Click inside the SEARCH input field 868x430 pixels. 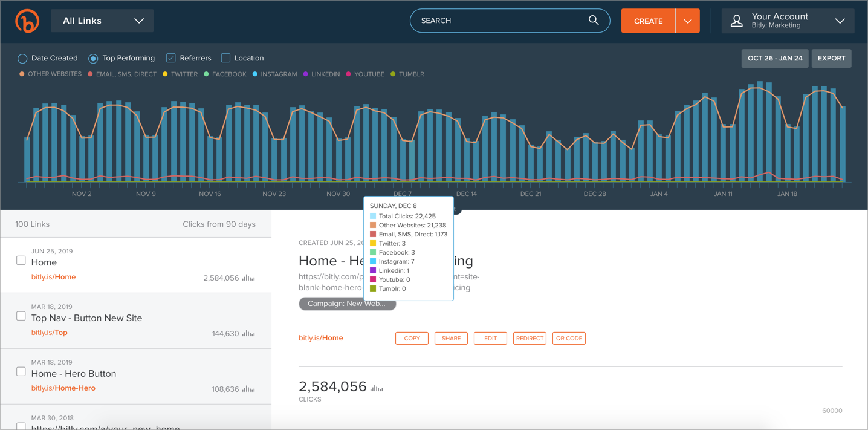496,20
